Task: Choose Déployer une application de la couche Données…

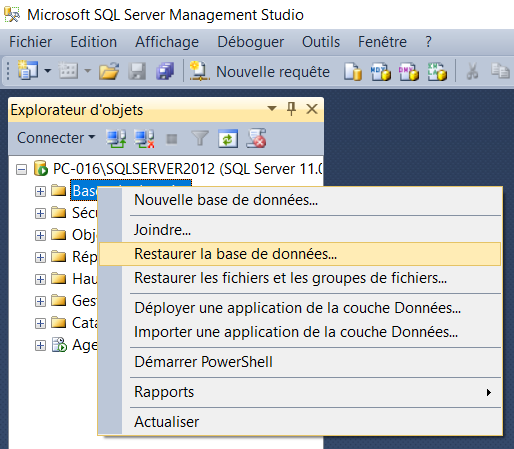Action: (300, 308)
